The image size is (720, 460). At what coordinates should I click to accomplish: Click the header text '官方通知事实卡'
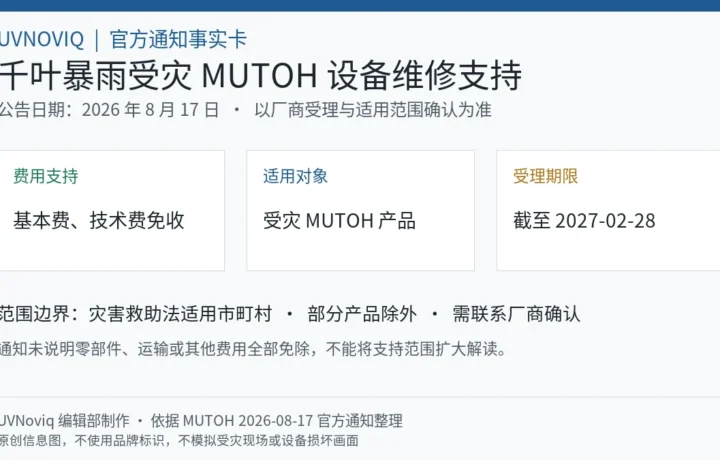(179, 39)
